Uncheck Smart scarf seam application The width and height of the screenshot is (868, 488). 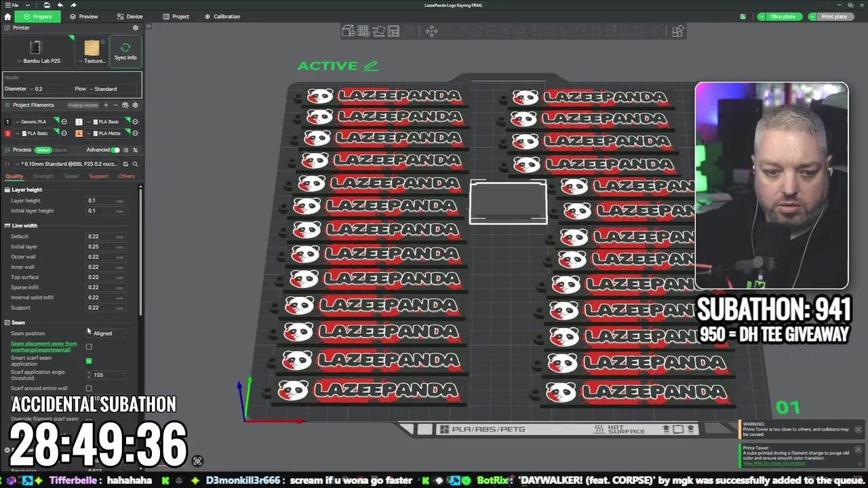click(89, 361)
